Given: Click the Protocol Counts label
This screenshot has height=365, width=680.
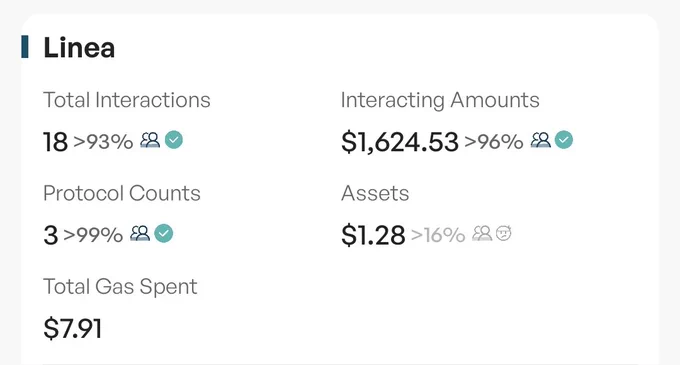Looking at the screenshot, I should 122,193.
